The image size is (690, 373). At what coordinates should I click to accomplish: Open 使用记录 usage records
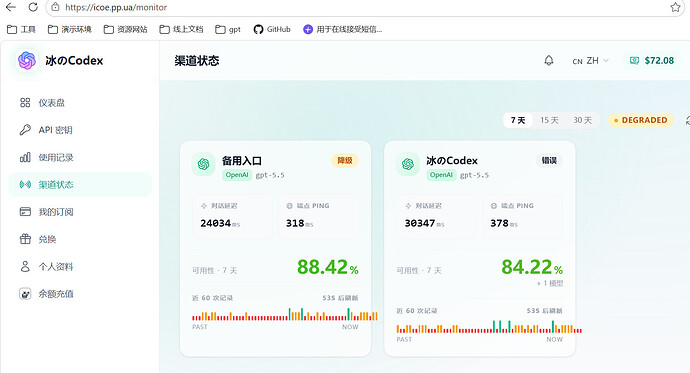point(80,157)
